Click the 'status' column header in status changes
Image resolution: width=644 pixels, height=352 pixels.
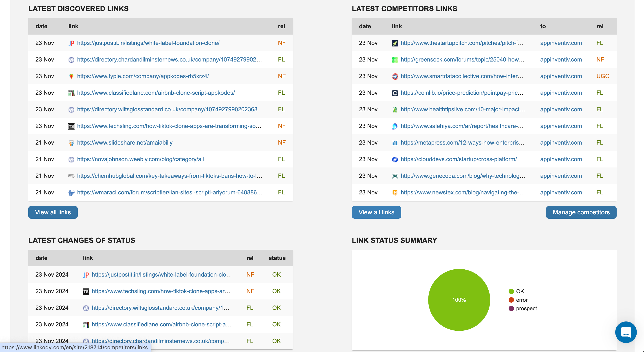point(277,258)
